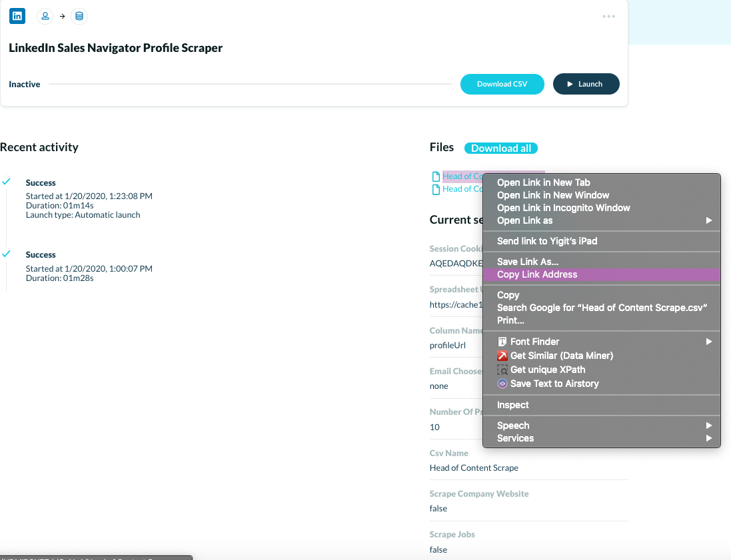The height and width of the screenshot is (560, 731).
Task: Click the Scrape Jobs false value
Action: 438,550
